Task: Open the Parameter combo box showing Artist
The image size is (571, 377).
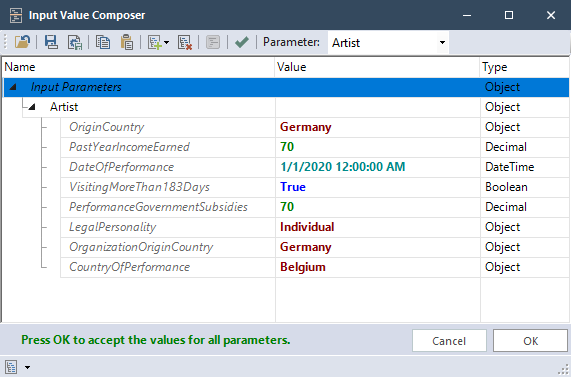Action: [389, 43]
